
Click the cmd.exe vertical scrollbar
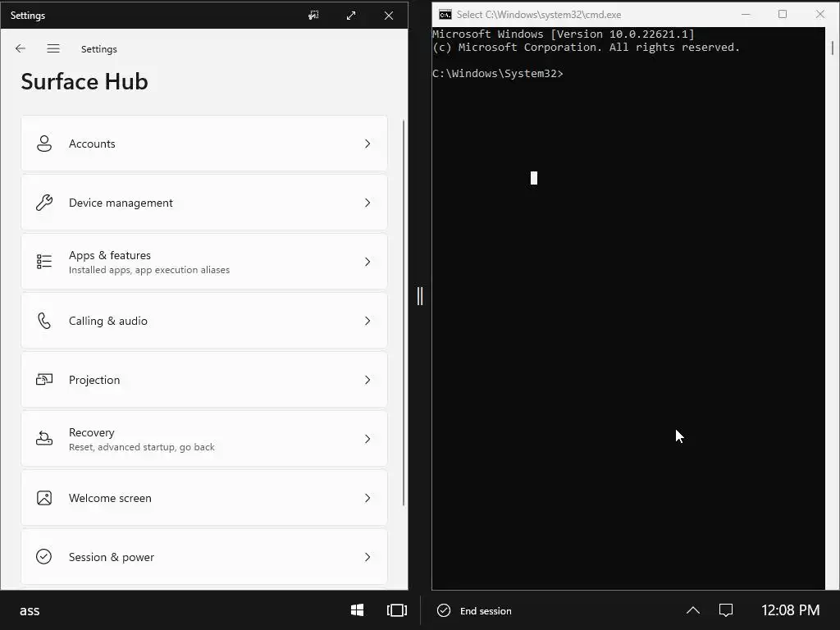(x=833, y=48)
